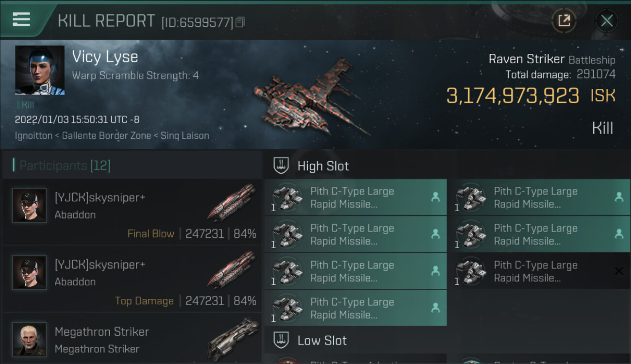Click the share kill report icon
Image resolution: width=631 pixels, height=364 pixels.
(x=564, y=21)
